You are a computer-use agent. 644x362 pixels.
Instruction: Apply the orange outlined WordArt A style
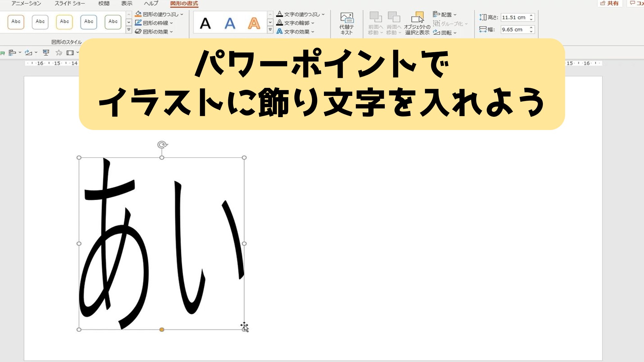pyautogui.click(x=254, y=23)
